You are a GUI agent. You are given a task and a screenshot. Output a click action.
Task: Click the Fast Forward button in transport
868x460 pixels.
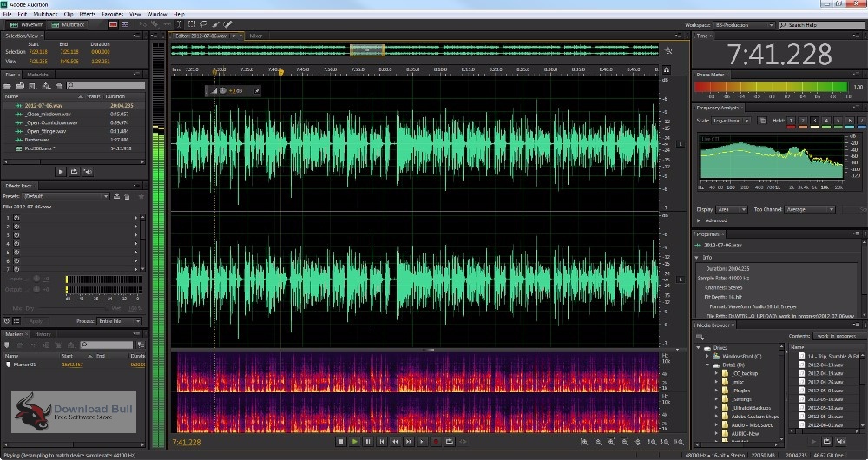click(x=409, y=441)
